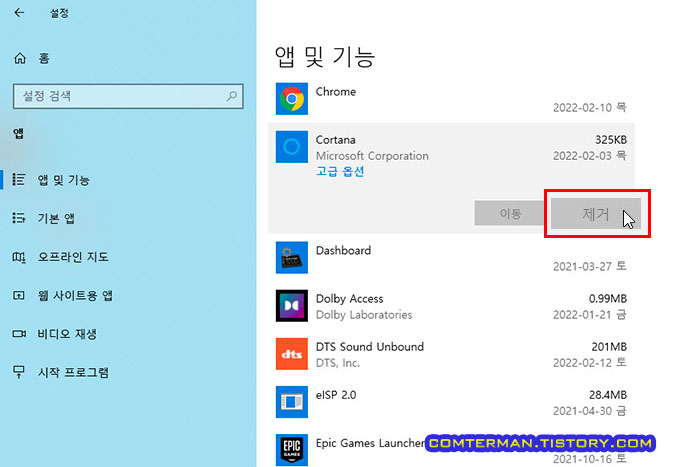Go to 홈 settings home
Viewport: 700px width, 467px height.
point(44,58)
